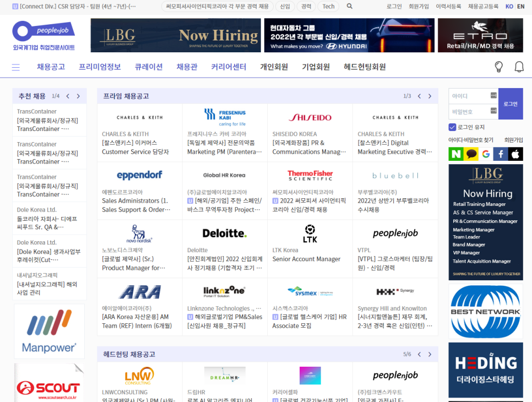Log in with KakaoTalk icon
The height and width of the screenshot is (402, 532).
pos(470,154)
